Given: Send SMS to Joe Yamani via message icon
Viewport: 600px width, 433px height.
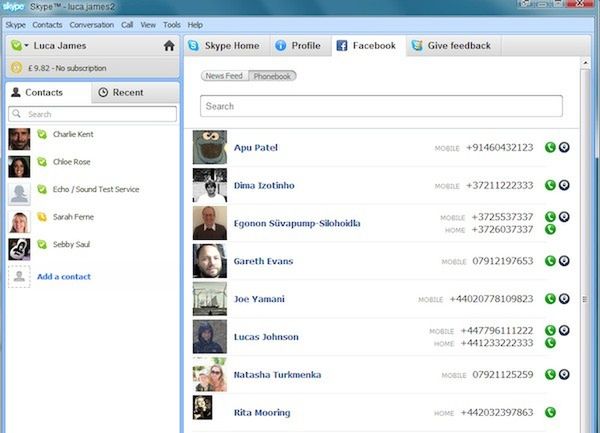Looking at the screenshot, I should coord(564,299).
